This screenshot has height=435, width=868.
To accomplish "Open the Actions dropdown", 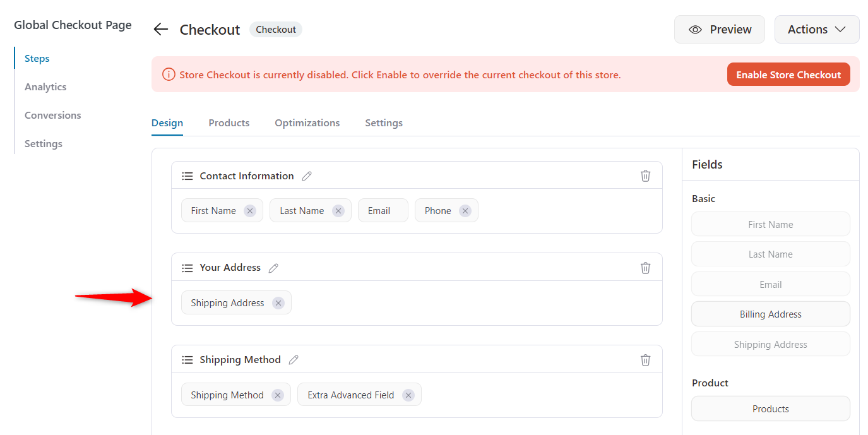I will [817, 30].
